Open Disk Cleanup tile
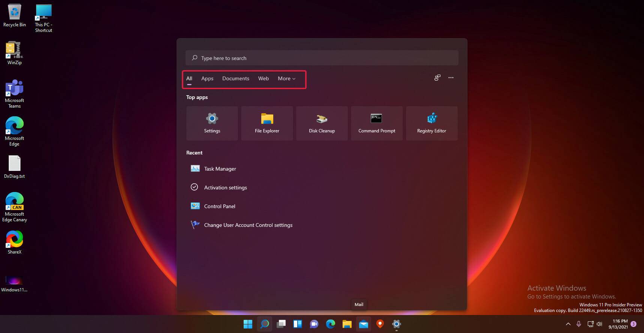This screenshot has height=333, width=644. tap(322, 123)
